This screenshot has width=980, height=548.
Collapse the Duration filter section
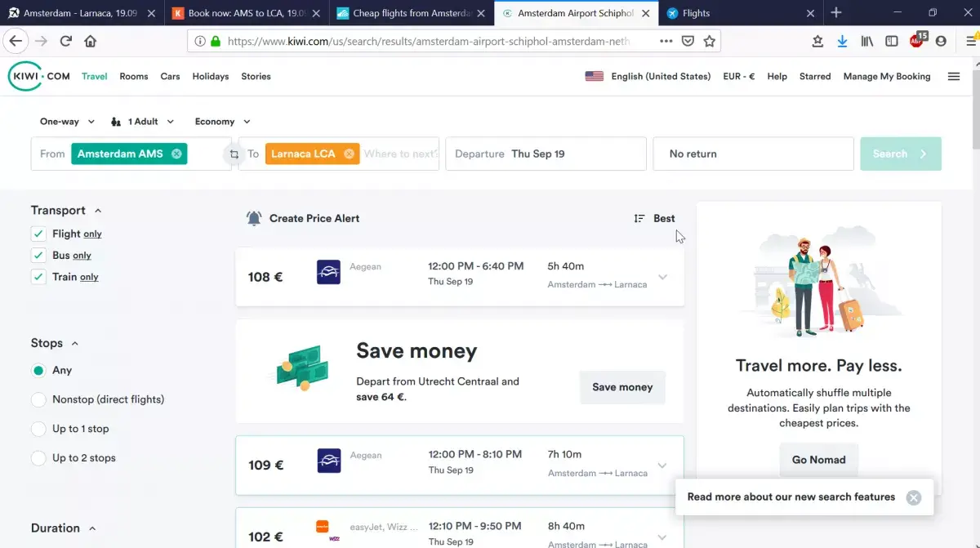pyautogui.click(x=92, y=528)
